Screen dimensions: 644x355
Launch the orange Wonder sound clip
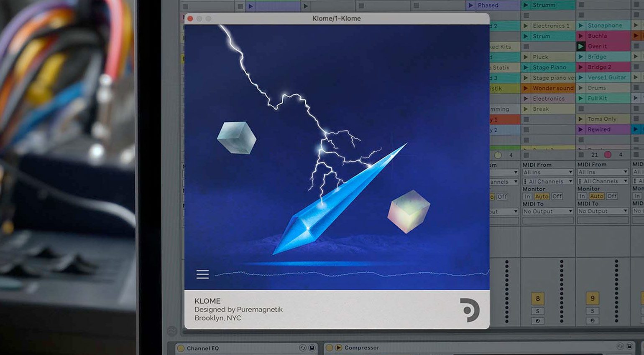pyautogui.click(x=526, y=88)
